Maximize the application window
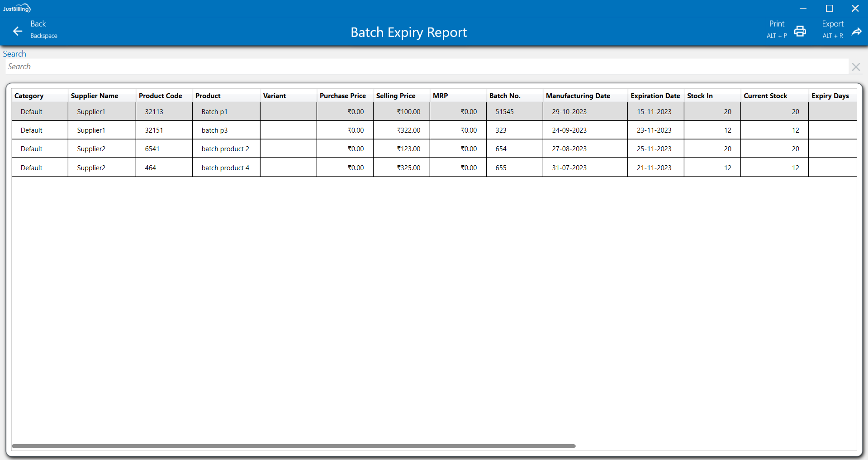The width and height of the screenshot is (868, 460). 829,9
